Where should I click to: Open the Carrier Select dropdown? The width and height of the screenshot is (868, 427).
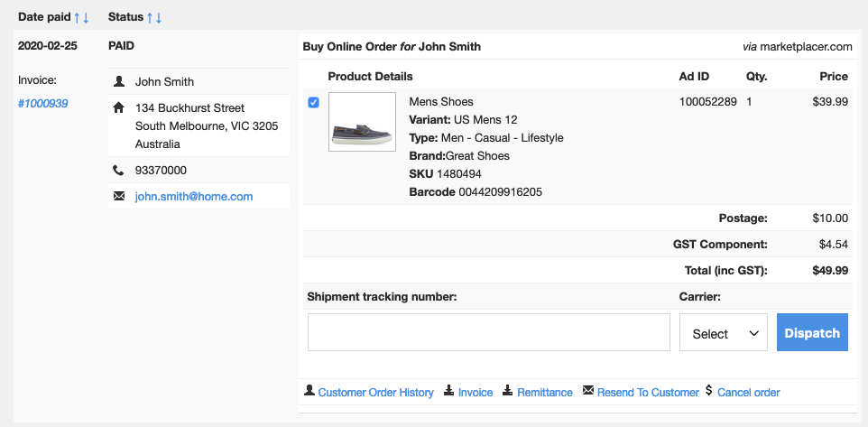pyautogui.click(x=723, y=333)
